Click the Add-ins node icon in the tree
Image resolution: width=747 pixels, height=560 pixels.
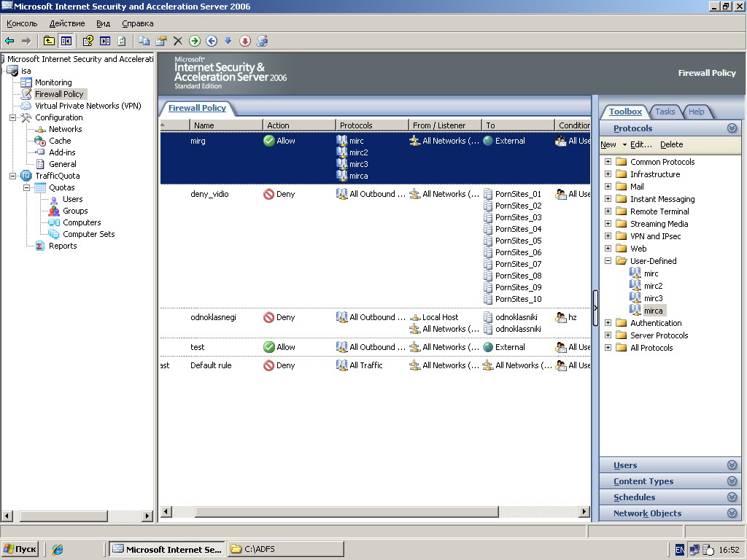pos(41,152)
